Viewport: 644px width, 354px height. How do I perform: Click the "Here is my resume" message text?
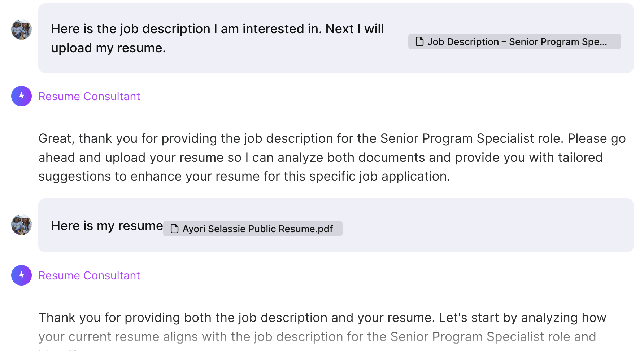pos(107,226)
